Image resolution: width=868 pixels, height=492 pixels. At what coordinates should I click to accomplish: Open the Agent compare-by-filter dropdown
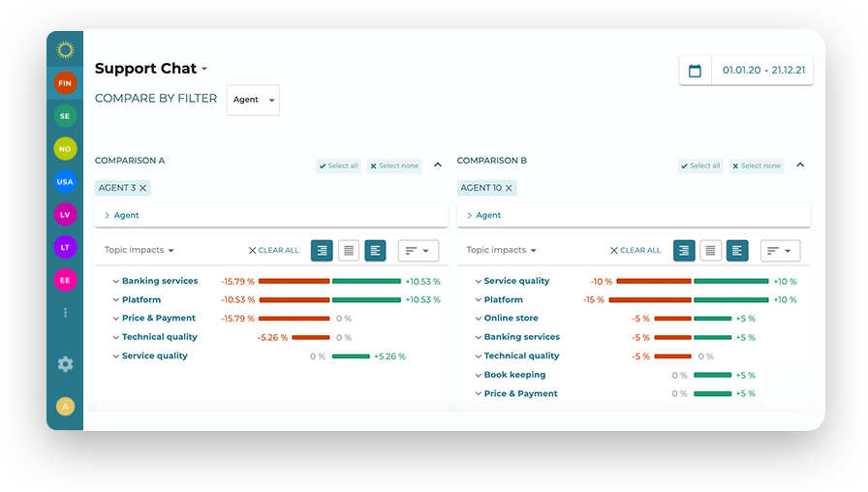pyautogui.click(x=253, y=100)
